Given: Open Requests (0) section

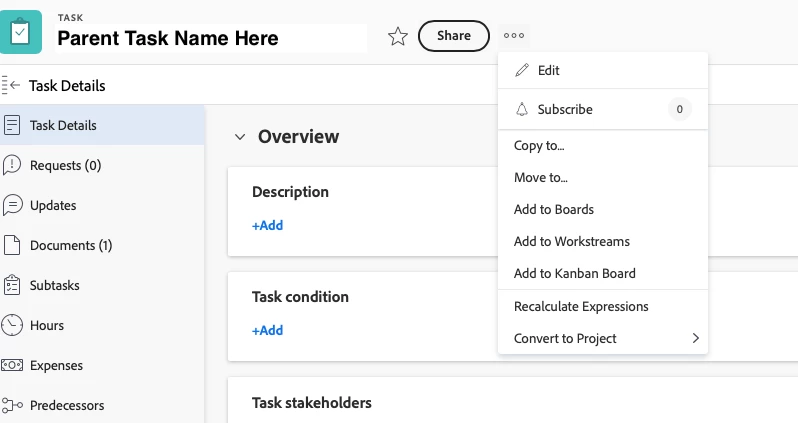Looking at the screenshot, I should 65,165.
